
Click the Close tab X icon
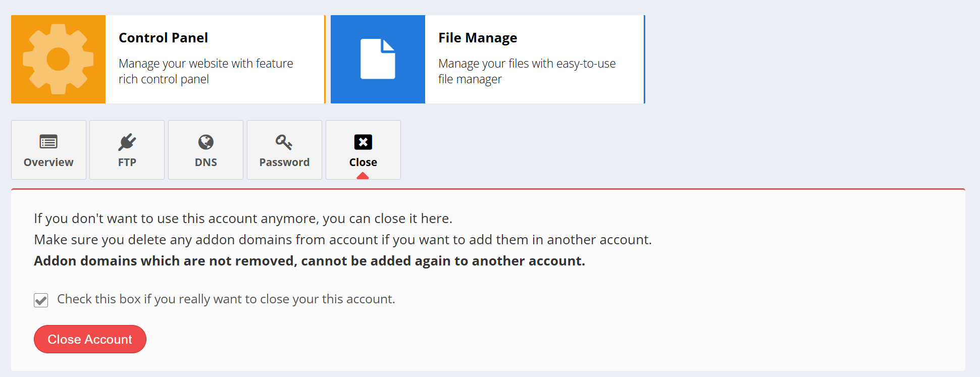[363, 142]
